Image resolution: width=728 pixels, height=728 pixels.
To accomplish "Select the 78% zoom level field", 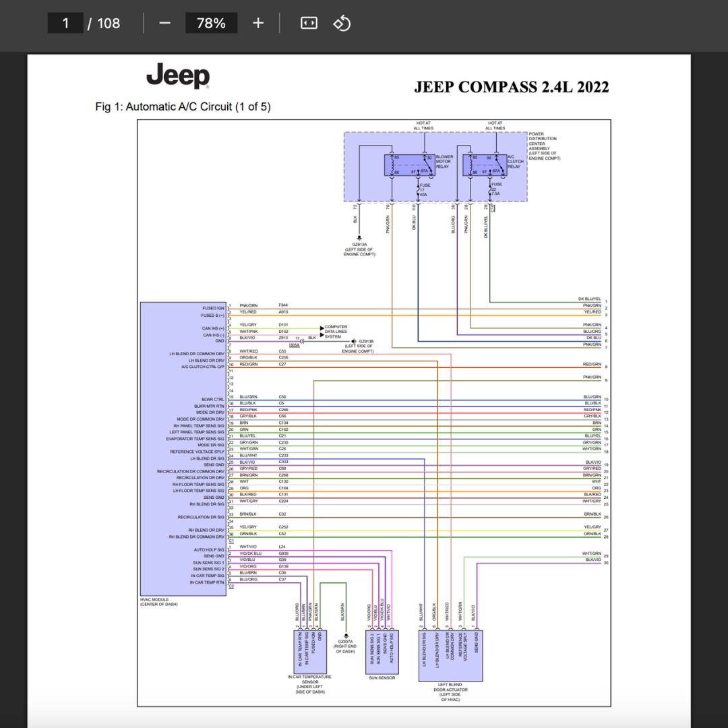I will [x=211, y=23].
